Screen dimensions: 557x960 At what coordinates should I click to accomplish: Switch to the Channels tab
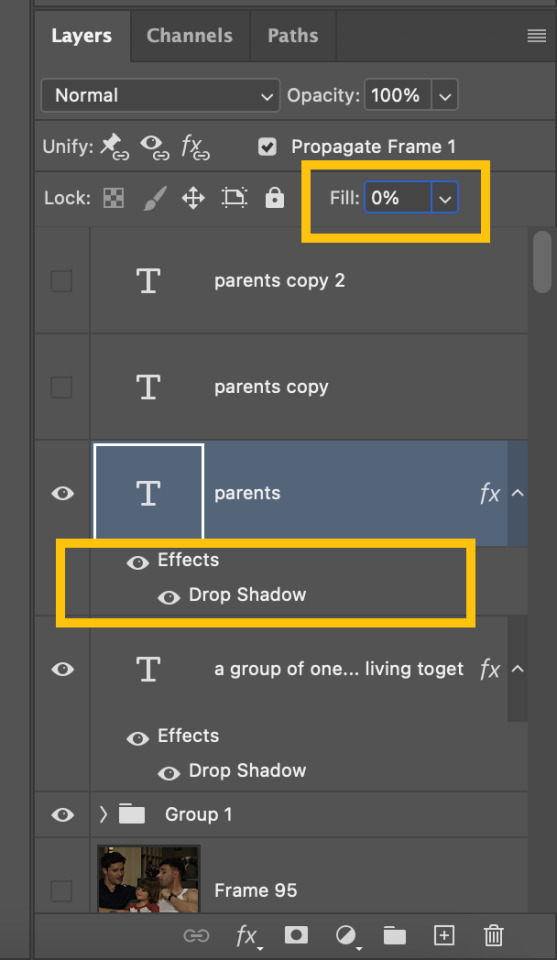coord(190,36)
